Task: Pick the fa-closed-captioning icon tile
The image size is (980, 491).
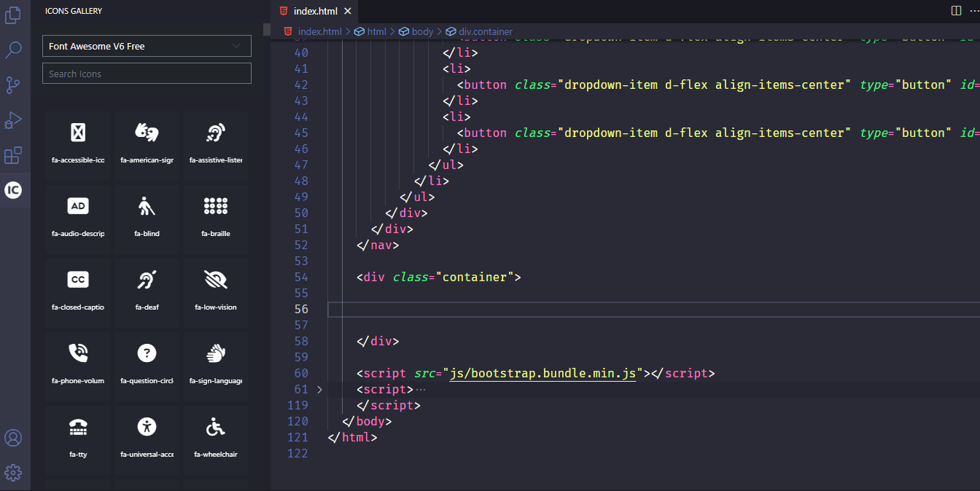Action: tap(78, 292)
